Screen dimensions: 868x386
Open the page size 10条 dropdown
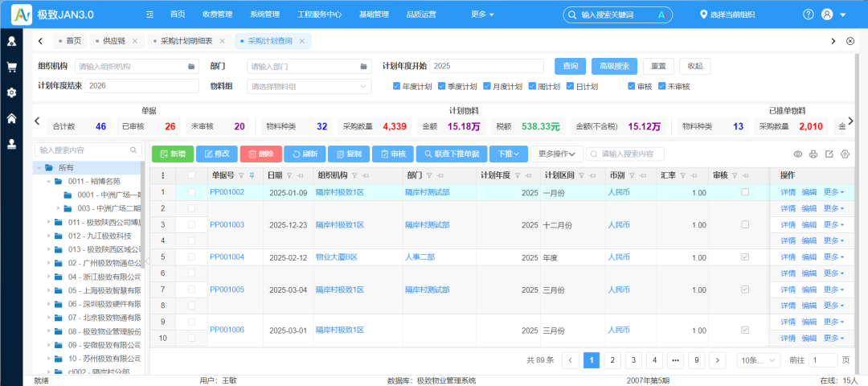pos(759,360)
